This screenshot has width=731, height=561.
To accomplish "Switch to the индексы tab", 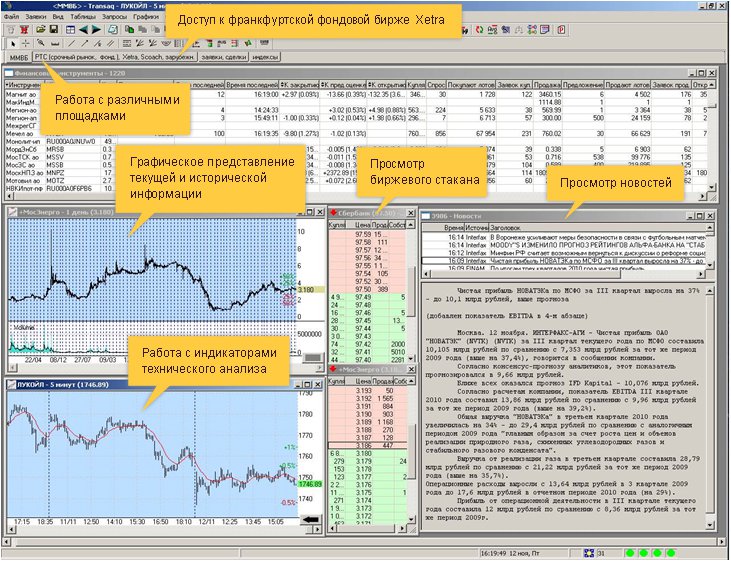I will (265, 57).
